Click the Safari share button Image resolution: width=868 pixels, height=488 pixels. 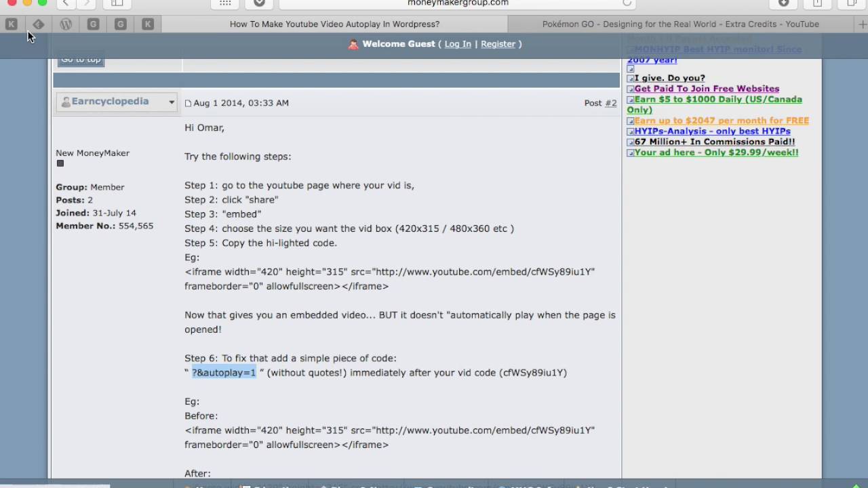[817, 3]
